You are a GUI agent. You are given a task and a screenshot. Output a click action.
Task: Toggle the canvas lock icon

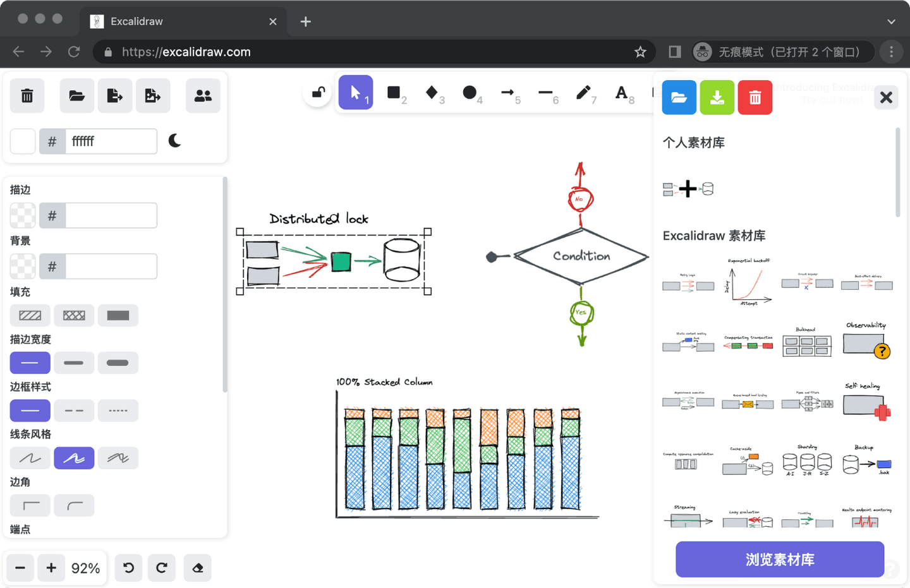pyautogui.click(x=318, y=93)
